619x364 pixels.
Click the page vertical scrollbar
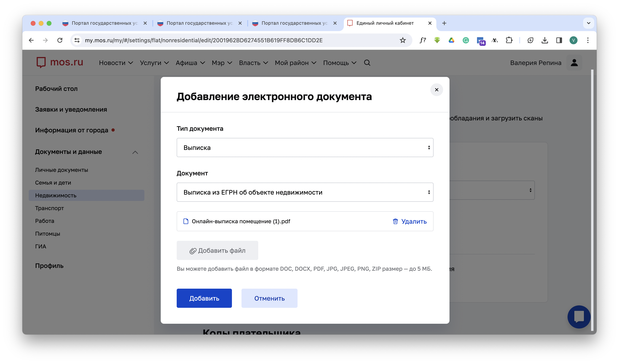tap(592, 200)
